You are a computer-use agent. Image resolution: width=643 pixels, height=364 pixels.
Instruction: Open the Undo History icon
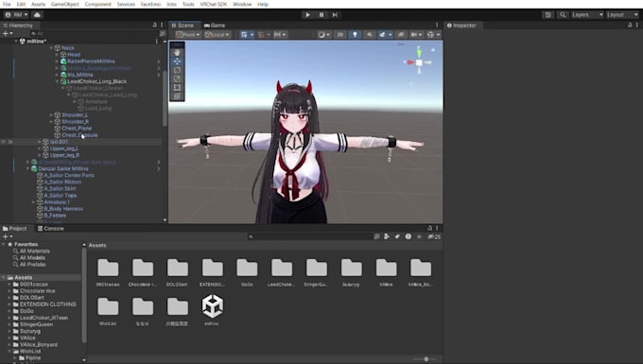click(548, 15)
